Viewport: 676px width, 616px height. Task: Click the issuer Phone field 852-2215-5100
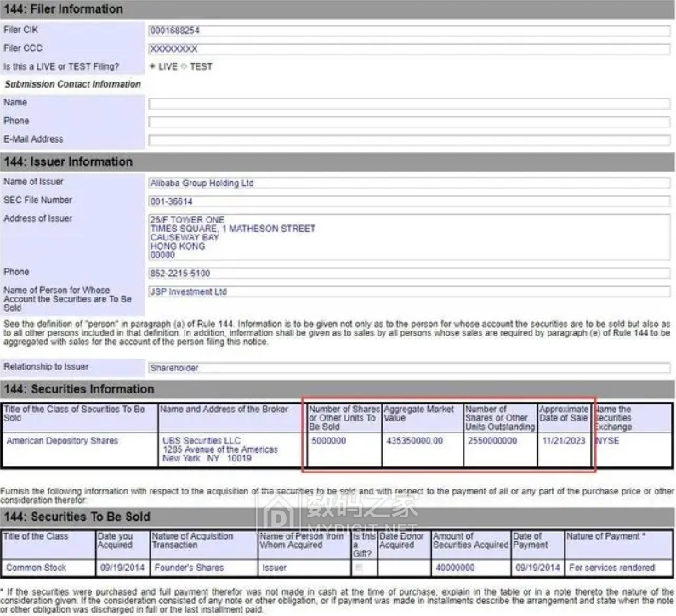point(409,274)
